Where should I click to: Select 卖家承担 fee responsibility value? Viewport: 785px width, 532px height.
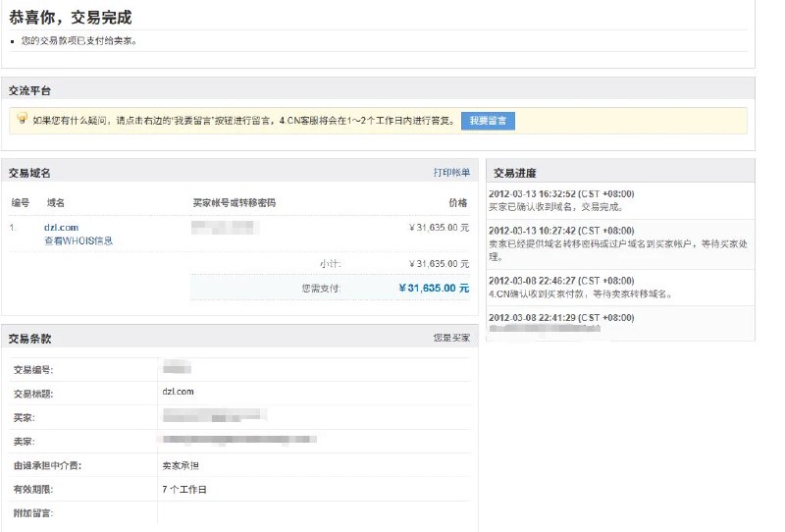point(181,465)
